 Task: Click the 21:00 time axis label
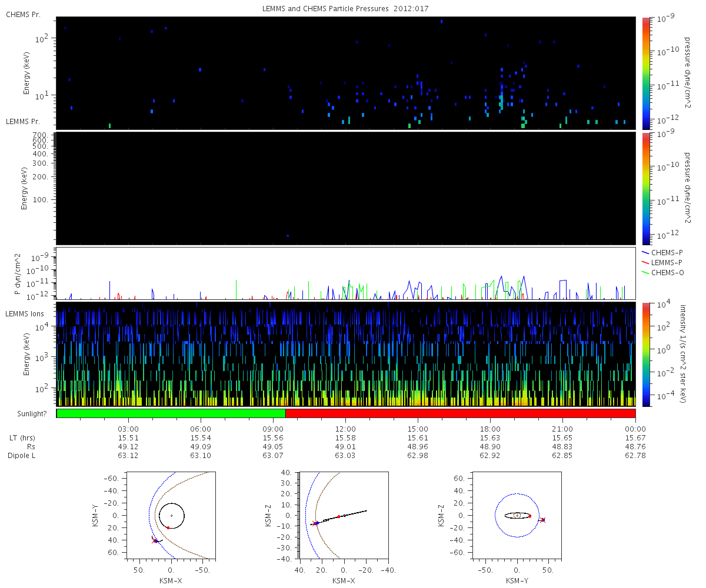tap(562, 429)
